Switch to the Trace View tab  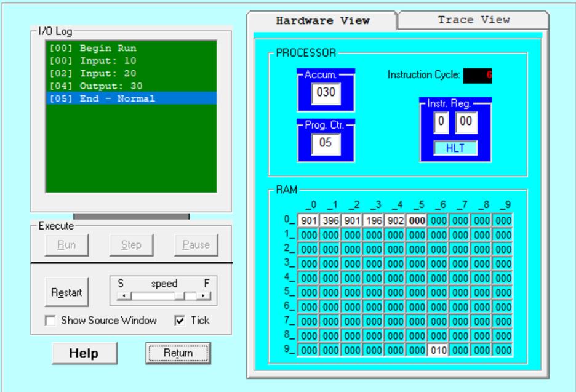473,20
